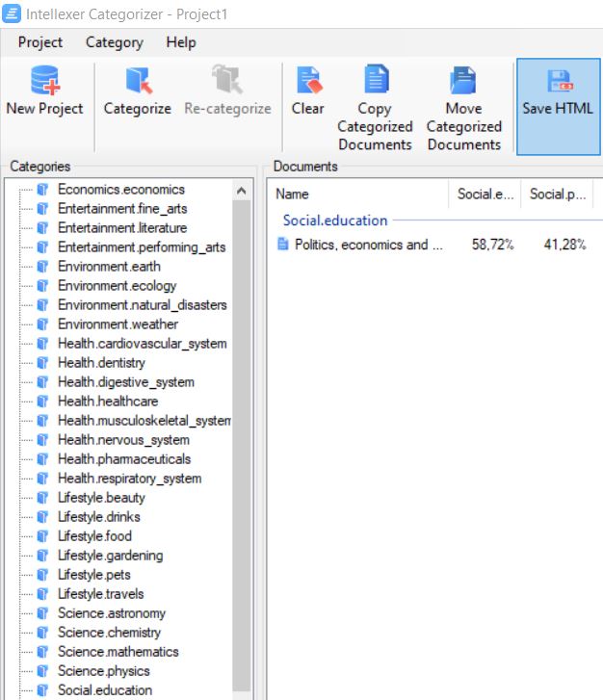The width and height of the screenshot is (603, 700).
Task: Select Health.respiratory_system category
Action: (x=129, y=479)
